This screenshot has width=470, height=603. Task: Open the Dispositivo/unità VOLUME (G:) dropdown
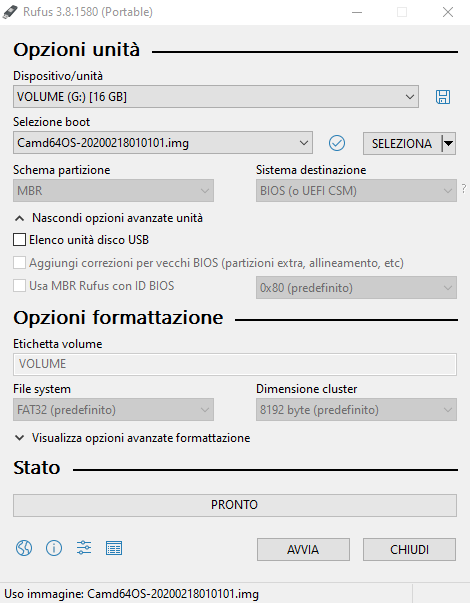216,97
